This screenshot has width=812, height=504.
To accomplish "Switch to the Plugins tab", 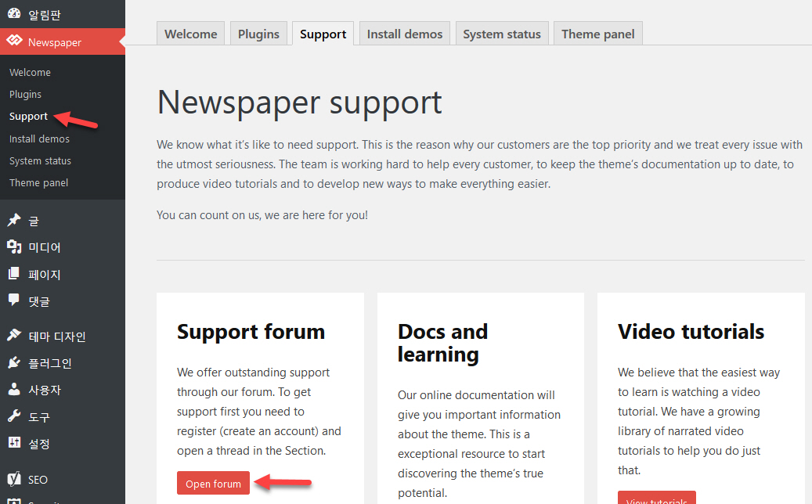I will coord(258,34).
